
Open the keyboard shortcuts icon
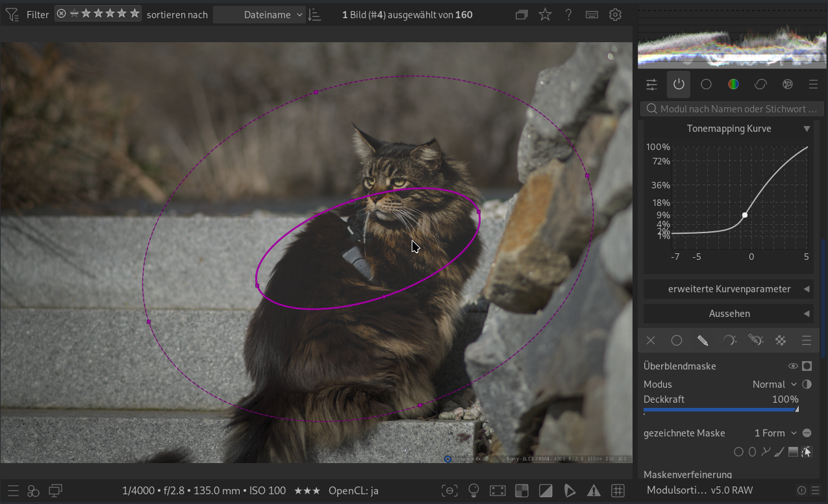tap(592, 14)
